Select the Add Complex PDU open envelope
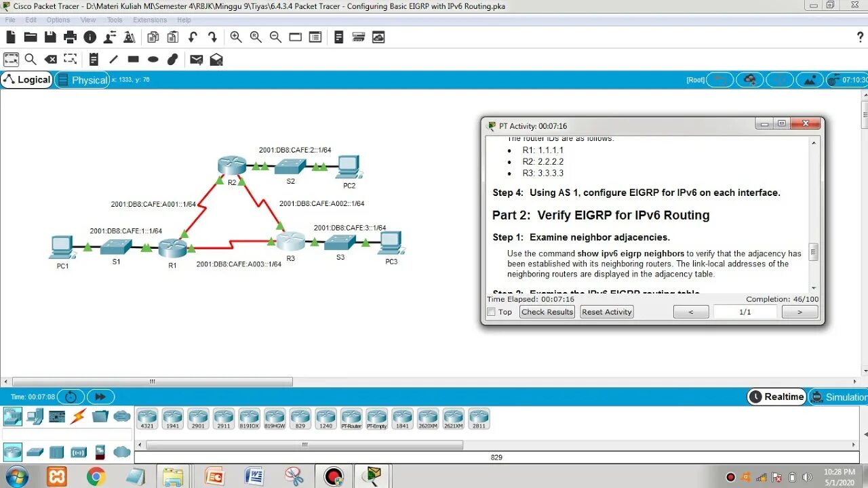Viewport: 868px width, 488px height. coord(216,60)
